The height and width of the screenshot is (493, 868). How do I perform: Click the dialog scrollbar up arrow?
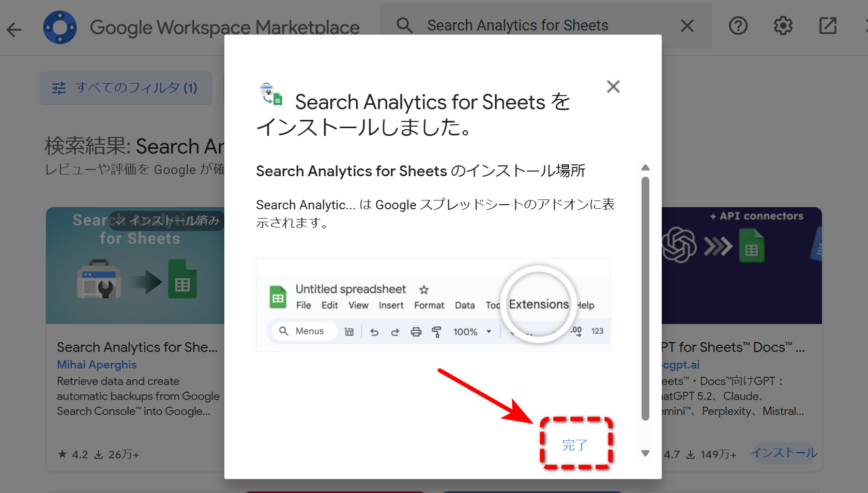[645, 167]
